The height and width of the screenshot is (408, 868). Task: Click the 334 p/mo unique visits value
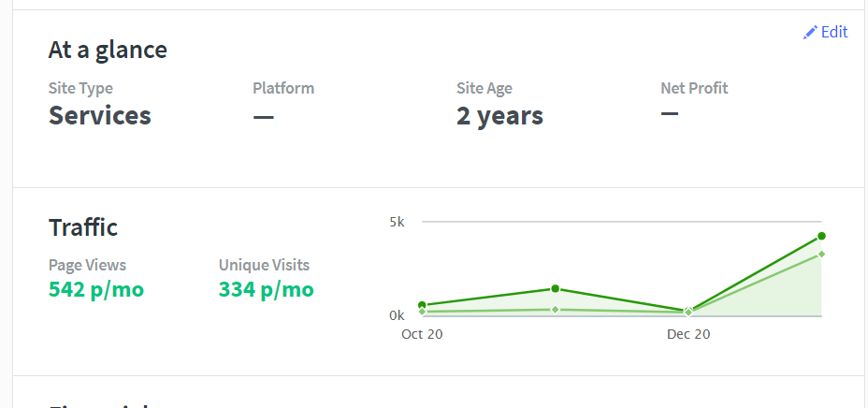pos(267,289)
